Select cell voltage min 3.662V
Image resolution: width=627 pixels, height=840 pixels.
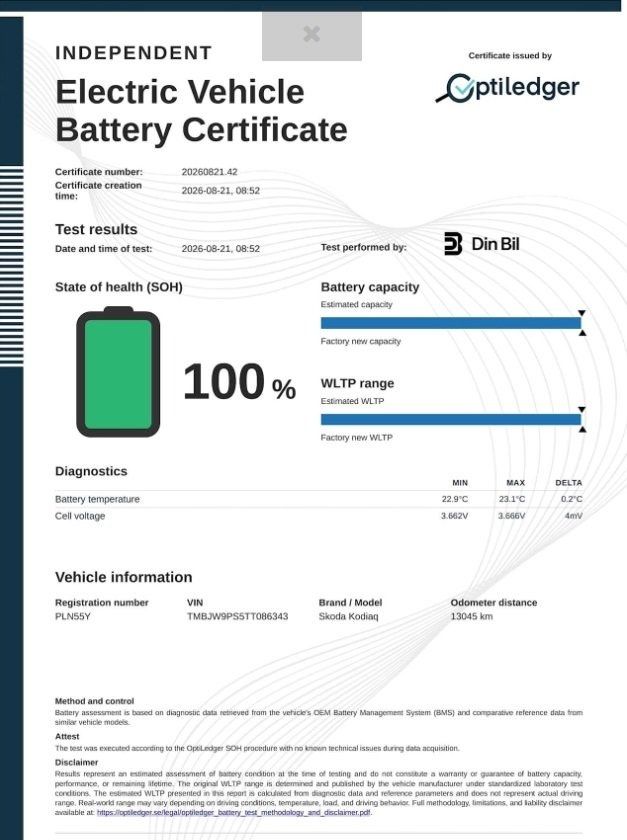click(x=454, y=516)
